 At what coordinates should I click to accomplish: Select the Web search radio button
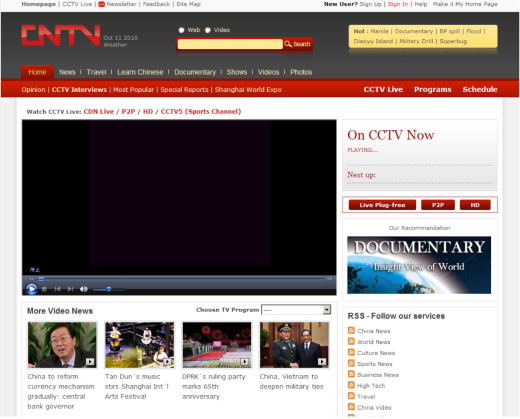click(181, 30)
